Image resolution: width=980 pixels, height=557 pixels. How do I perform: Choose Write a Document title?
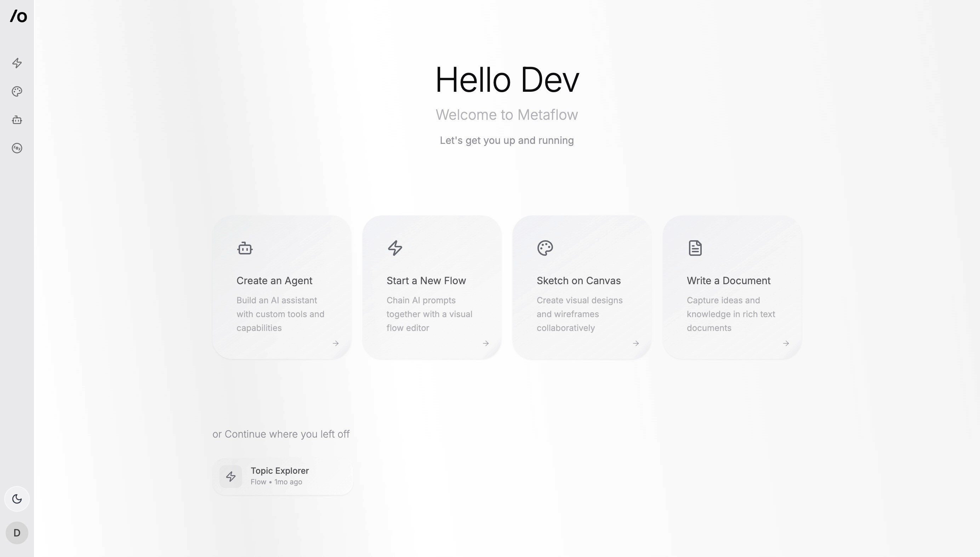[x=728, y=281]
